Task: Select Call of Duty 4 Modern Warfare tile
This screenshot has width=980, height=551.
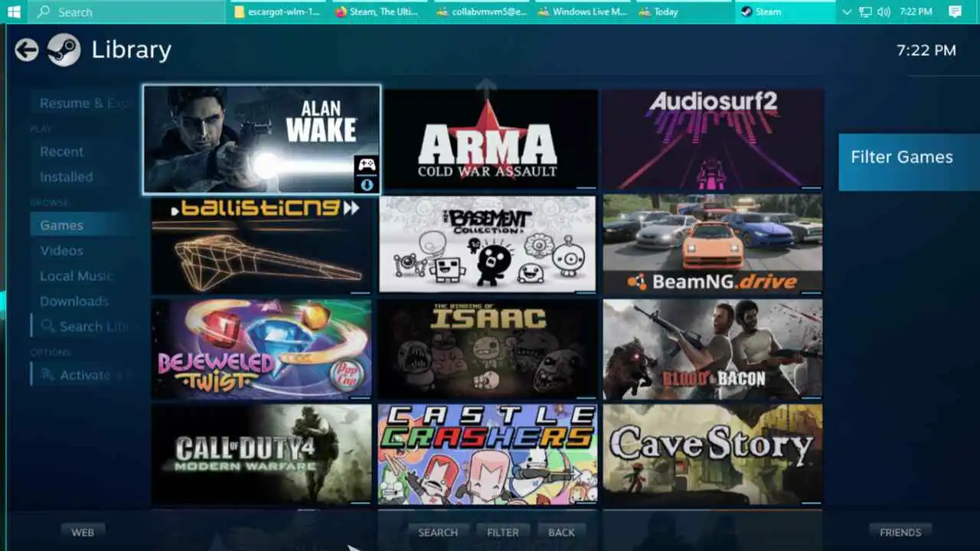Action: click(x=261, y=454)
